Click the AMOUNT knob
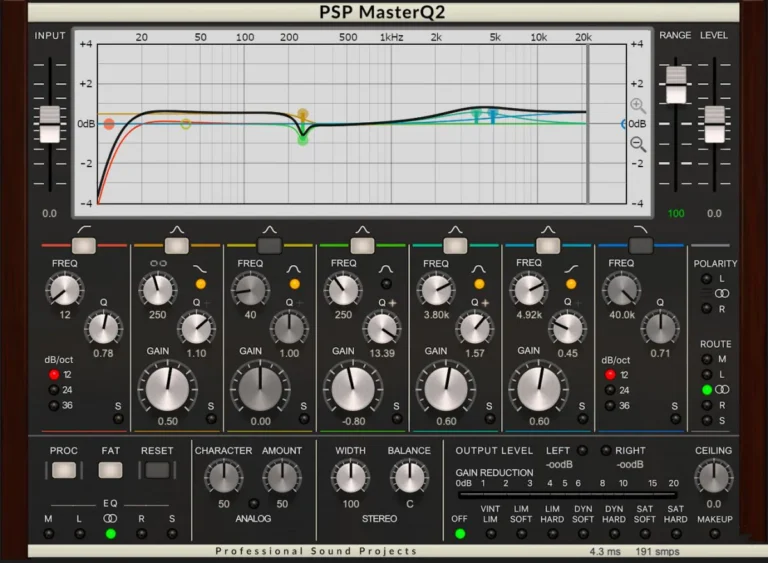This screenshot has height=563, width=768. 282,477
